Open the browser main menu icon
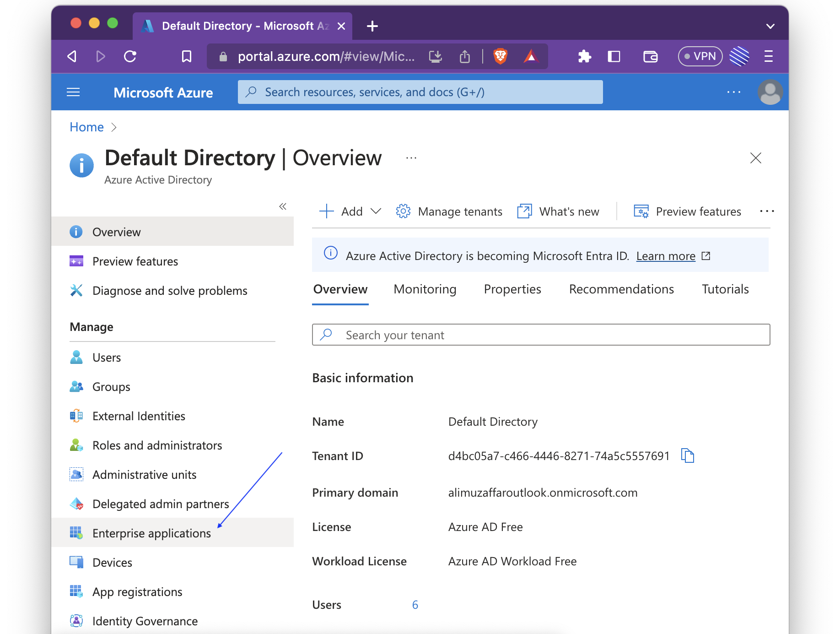The height and width of the screenshot is (634, 840). [x=769, y=56]
